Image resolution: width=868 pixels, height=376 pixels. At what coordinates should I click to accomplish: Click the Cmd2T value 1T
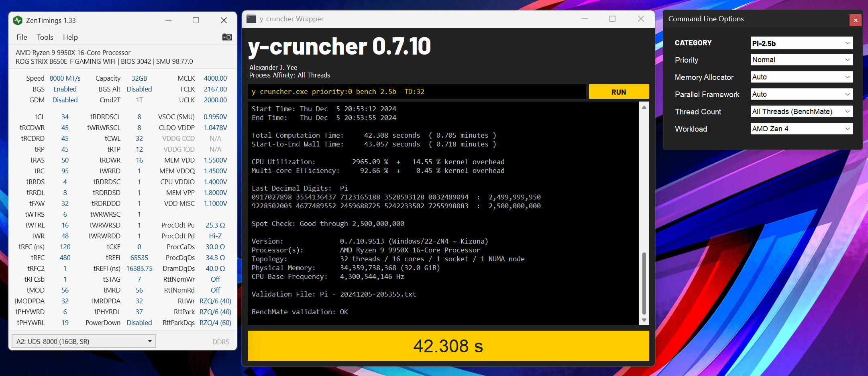click(x=139, y=100)
